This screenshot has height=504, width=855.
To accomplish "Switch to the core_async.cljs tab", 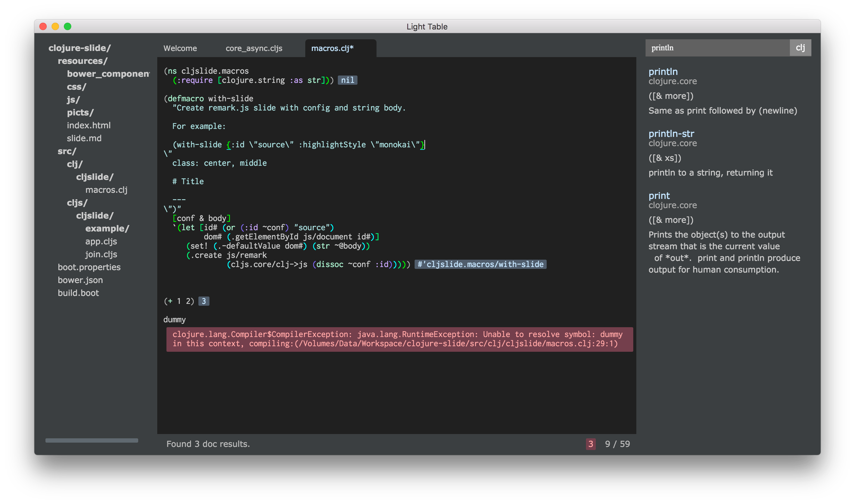I will [254, 48].
